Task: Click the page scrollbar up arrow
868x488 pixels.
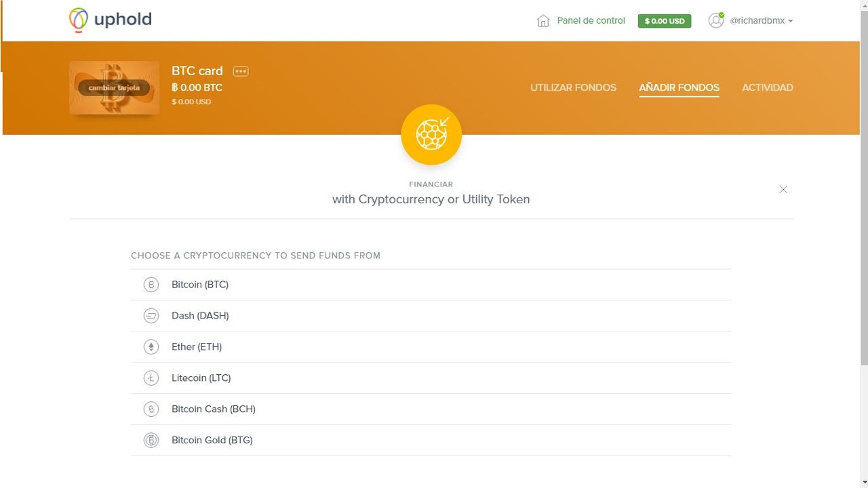Action: click(863, 5)
